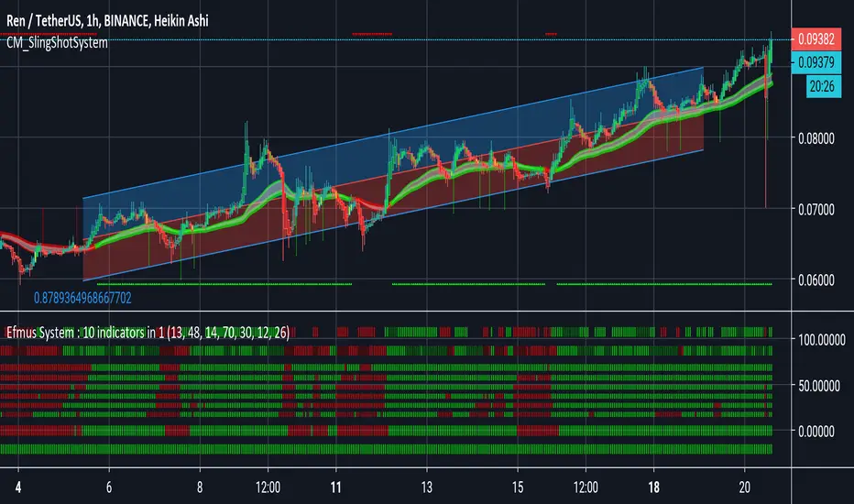
Task: Click date 4 on the time axis
Action: pyautogui.click(x=18, y=487)
